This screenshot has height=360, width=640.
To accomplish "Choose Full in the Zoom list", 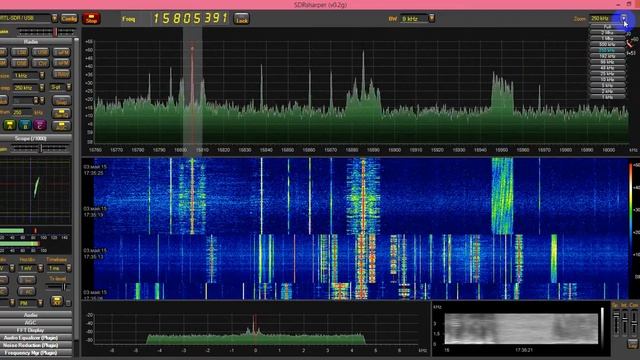I will tap(607, 27).
